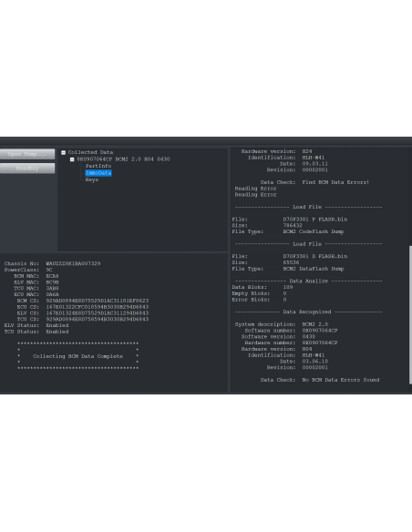
Task: Click the Data Bloks 109 line
Action: [x=262, y=287]
